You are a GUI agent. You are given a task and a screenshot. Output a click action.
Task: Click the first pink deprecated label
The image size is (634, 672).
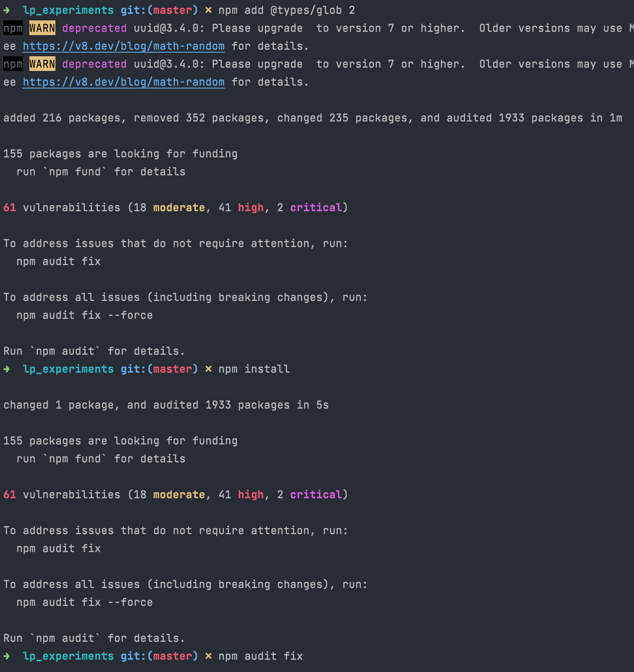pyautogui.click(x=94, y=28)
